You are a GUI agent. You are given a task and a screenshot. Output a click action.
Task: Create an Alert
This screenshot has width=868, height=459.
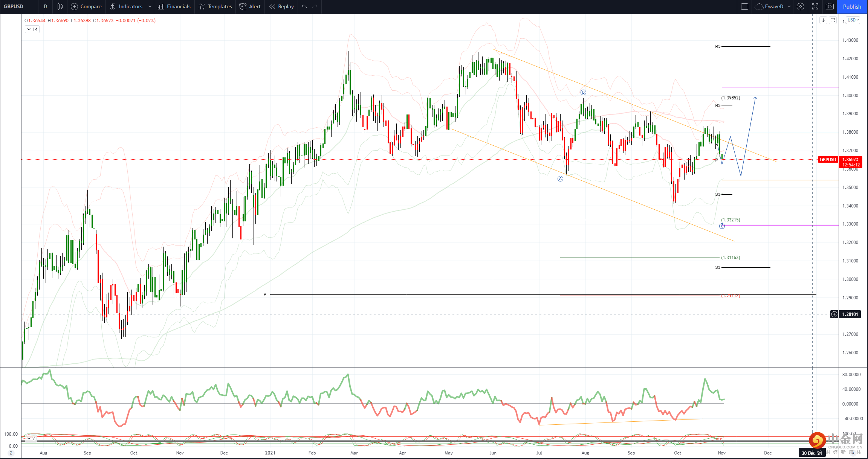click(250, 6)
